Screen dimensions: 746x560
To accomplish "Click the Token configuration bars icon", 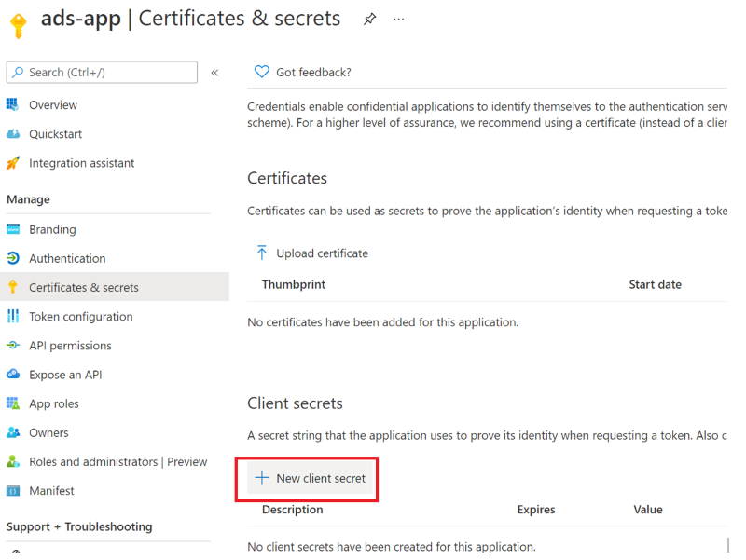I will (x=13, y=316).
